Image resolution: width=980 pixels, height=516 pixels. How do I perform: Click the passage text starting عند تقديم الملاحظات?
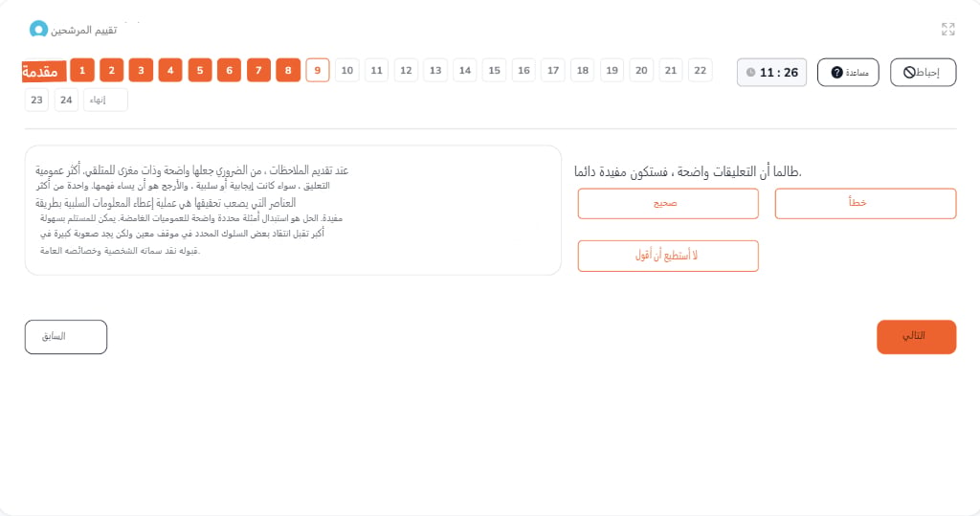tap(191, 211)
